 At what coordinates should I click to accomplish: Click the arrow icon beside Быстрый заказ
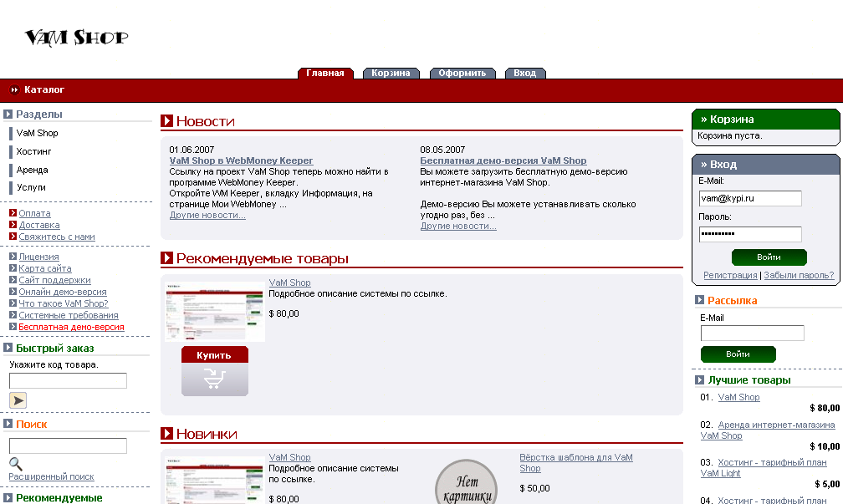pyautogui.click(x=8, y=348)
